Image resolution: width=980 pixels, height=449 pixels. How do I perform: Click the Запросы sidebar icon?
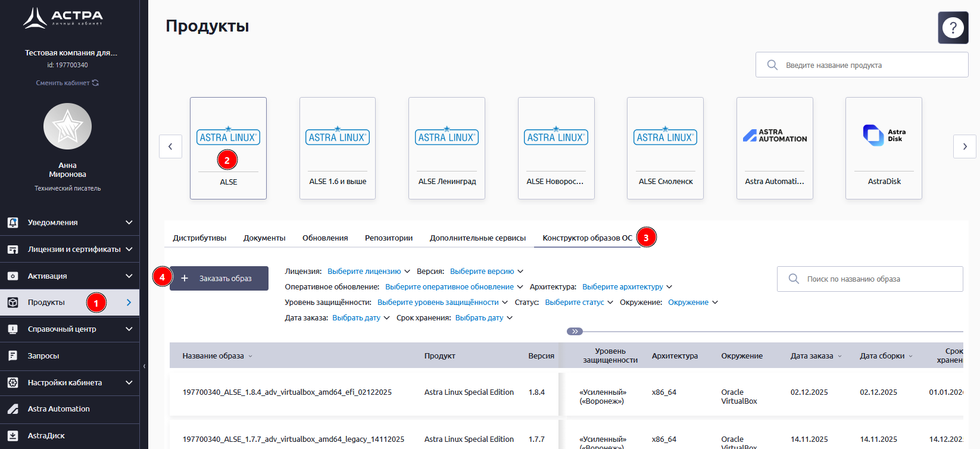13,356
